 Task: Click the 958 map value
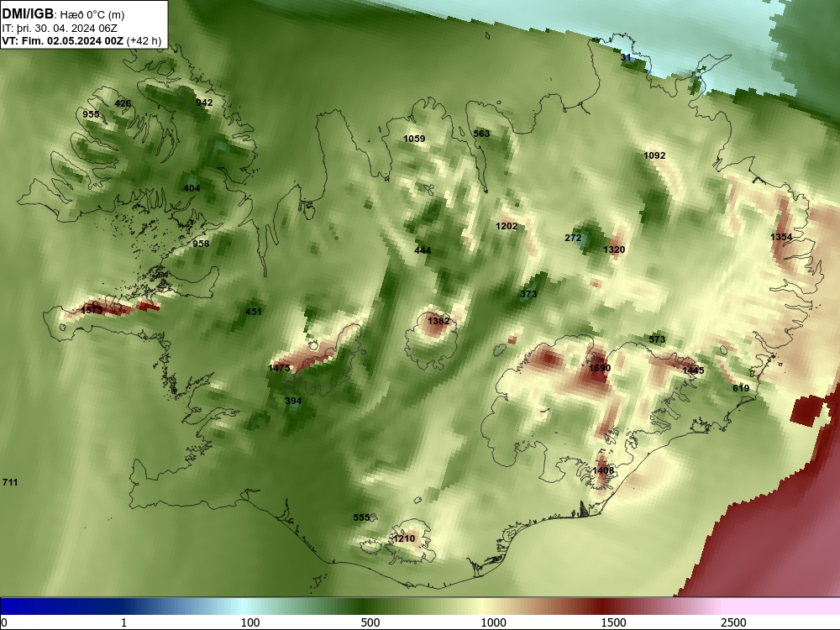click(x=201, y=244)
